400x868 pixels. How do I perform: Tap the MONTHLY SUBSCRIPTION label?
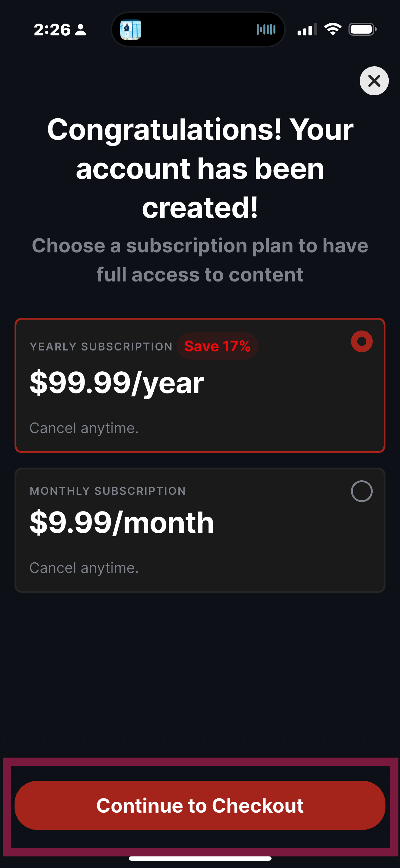[x=108, y=491]
